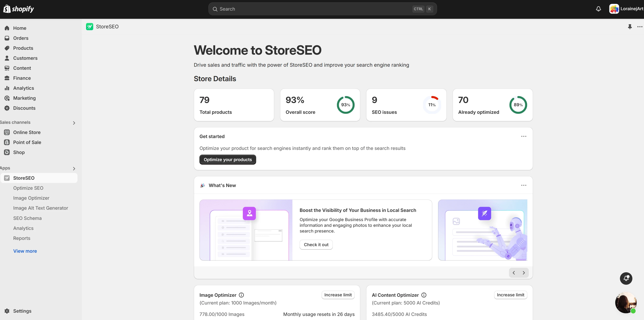Image resolution: width=644 pixels, height=320 pixels.
Task: Click Increase limit for Image Optimizer
Action: click(338, 295)
